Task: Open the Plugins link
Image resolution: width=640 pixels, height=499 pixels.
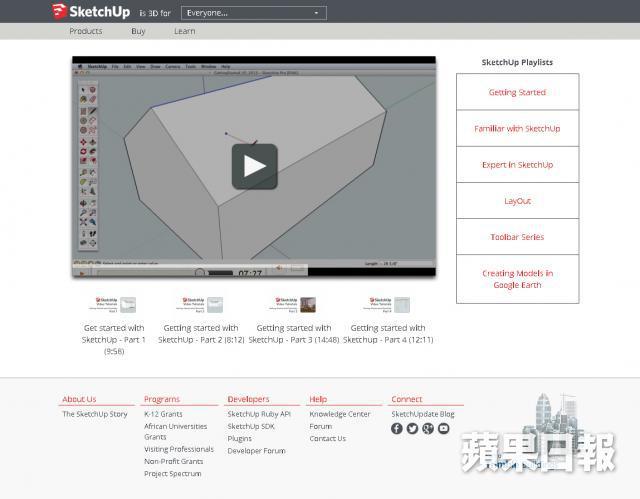Action: pos(240,439)
